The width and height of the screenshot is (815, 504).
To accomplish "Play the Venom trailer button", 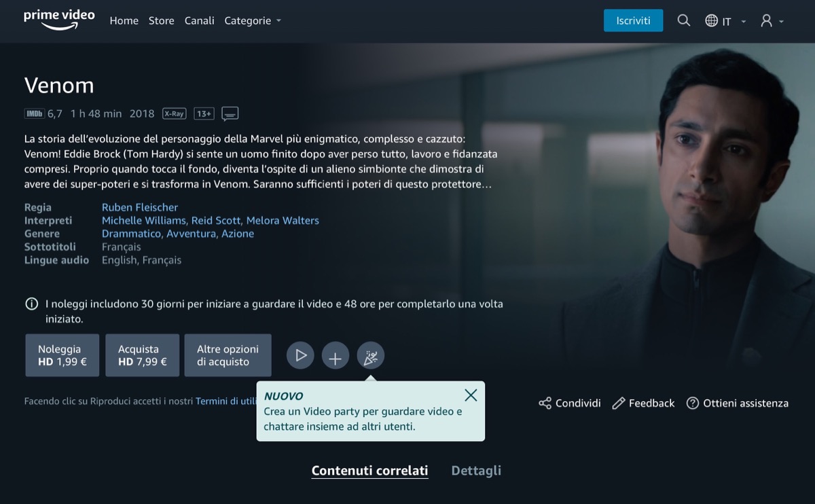I will pyautogui.click(x=300, y=355).
